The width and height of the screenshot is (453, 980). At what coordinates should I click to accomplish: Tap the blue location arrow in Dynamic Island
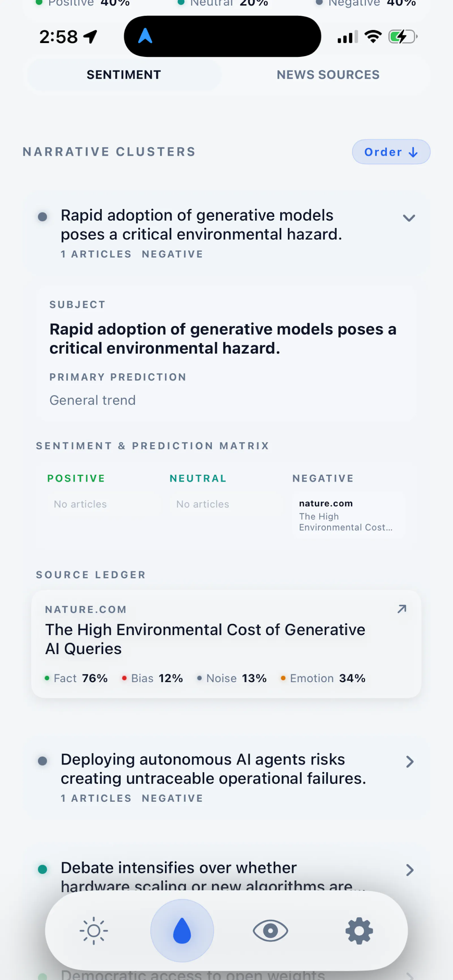(x=145, y=36)
